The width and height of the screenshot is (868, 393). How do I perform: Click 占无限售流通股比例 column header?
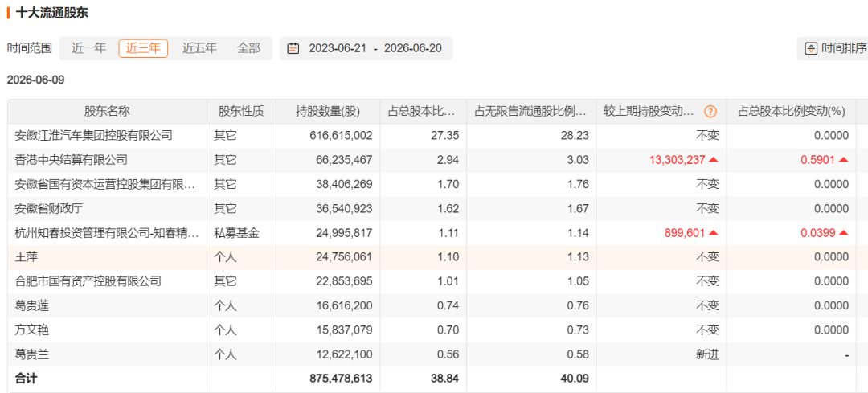(531, 111)
